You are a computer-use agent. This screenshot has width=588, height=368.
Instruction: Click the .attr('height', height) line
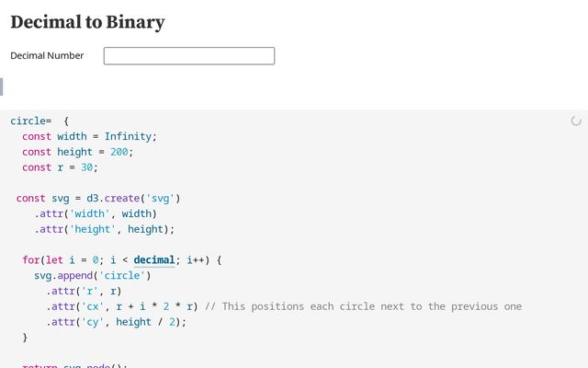pyautogui.click(x=105, y=229)
